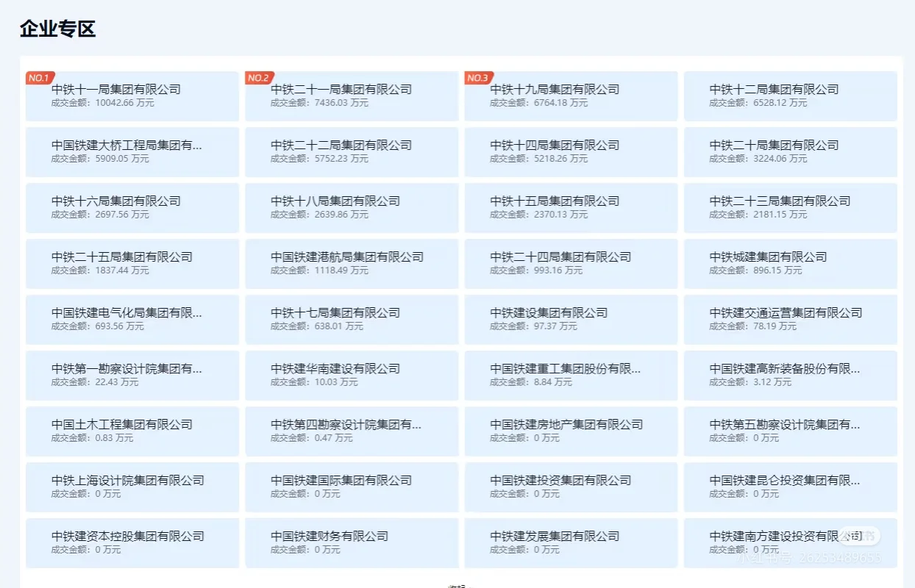Select the 中铁城建集团有限公司 card
This screenshot has height=588, width=915.
tap(791, 264)
